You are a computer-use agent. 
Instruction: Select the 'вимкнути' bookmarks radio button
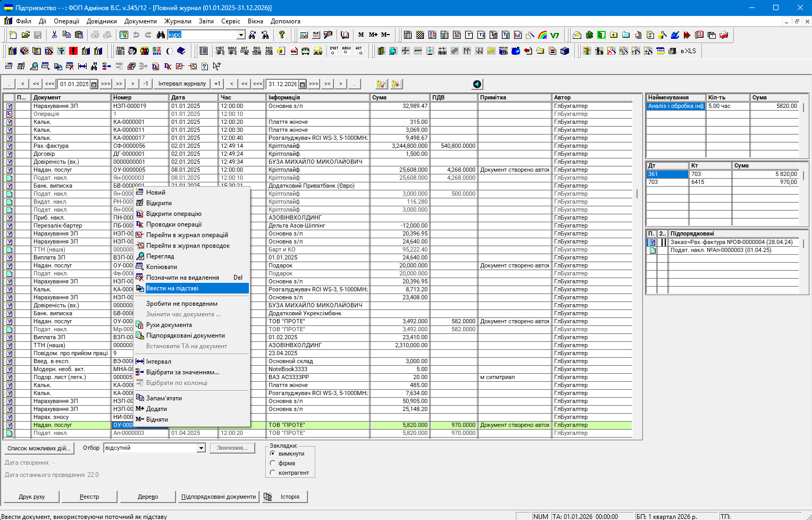(273, 454)
